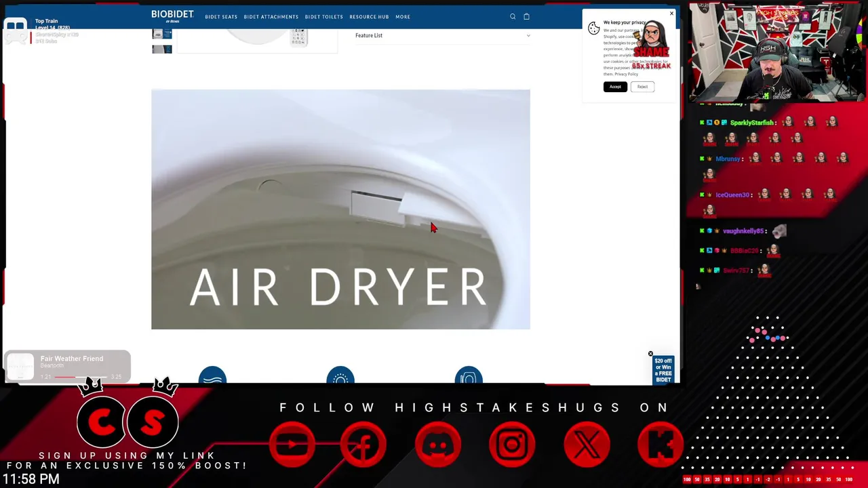Click the Feature List chevron arrow
The image size is (868, 488).
[x=528, y=35]
